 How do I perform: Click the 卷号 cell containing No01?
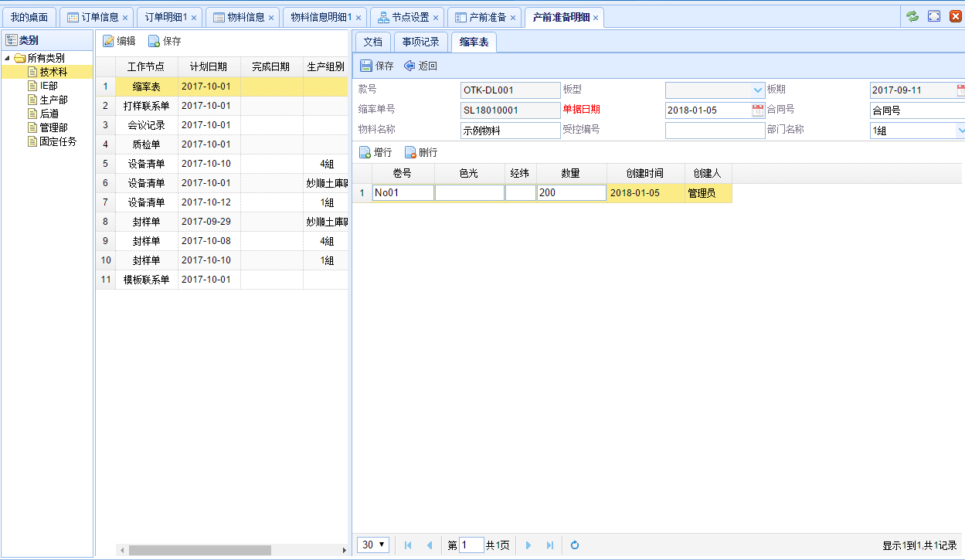403,193
